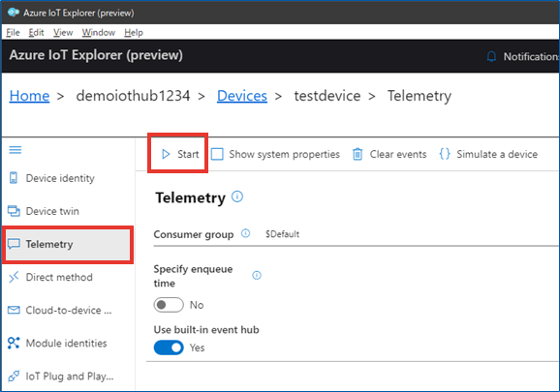Screen dimensions: 560x392
Task: Open IoT Plug and Play sidebar item
Action: click(70, 377)
